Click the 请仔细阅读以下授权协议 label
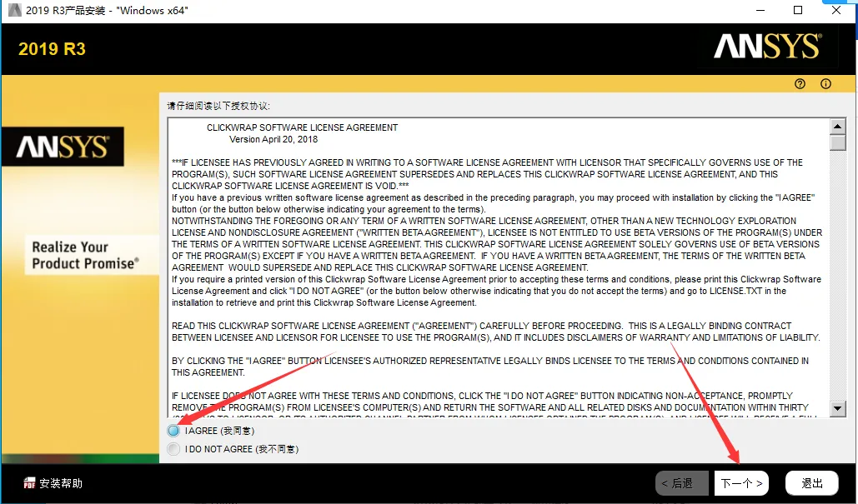The width and height of the screenshot is (858, 504). 218,106
